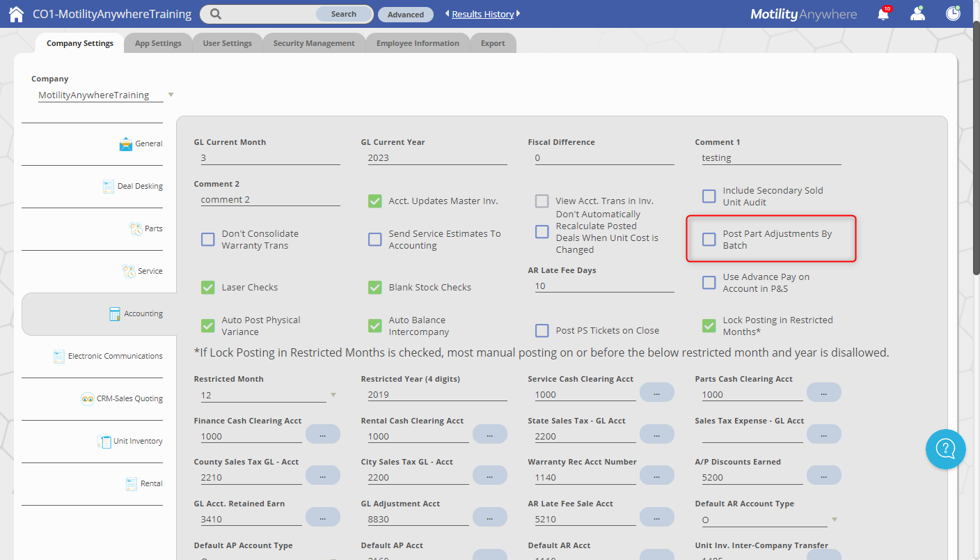Toggle Auto Balance Intercompany checkbox
Viewport: 980px width, 560px height.
375,326
